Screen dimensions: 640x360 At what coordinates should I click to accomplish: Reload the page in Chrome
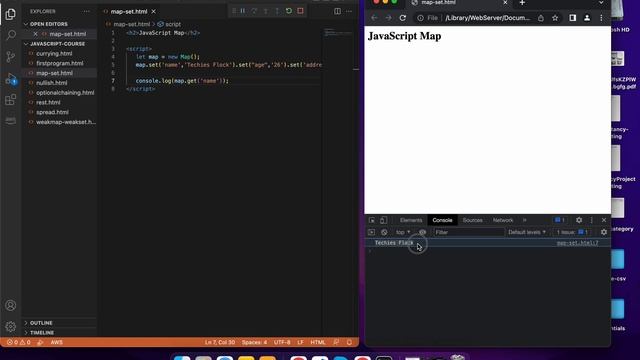tap(402, 18)
